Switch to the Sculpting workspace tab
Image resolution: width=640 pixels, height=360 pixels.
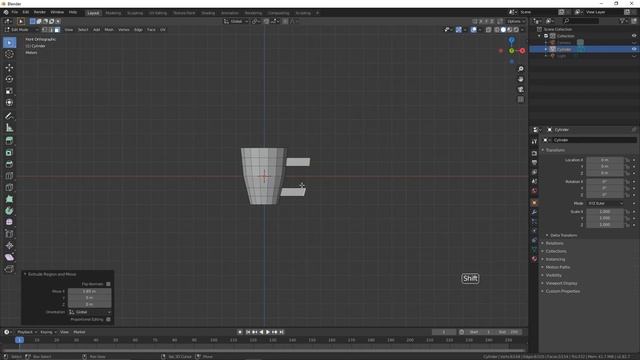[135, 13]
